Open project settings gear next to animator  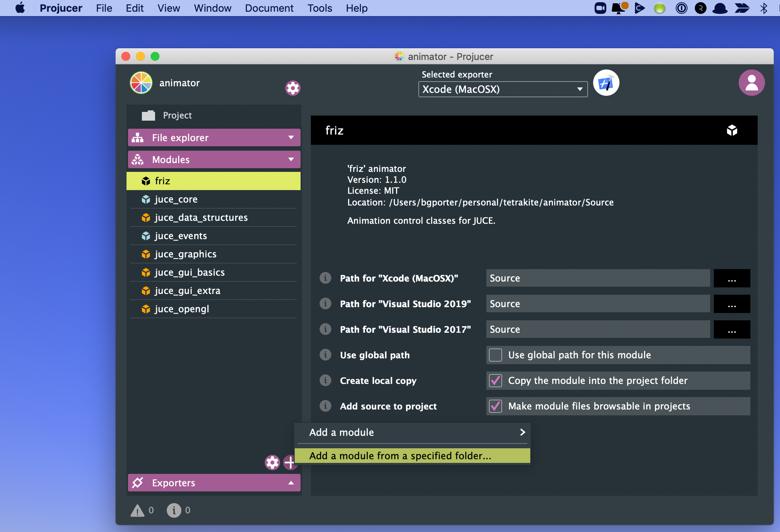293,88
